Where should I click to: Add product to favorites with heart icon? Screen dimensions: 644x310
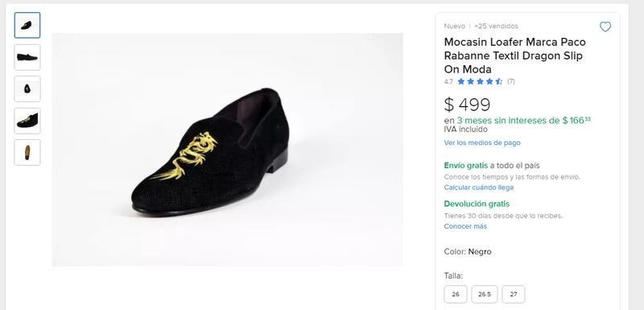pos(605,27)
